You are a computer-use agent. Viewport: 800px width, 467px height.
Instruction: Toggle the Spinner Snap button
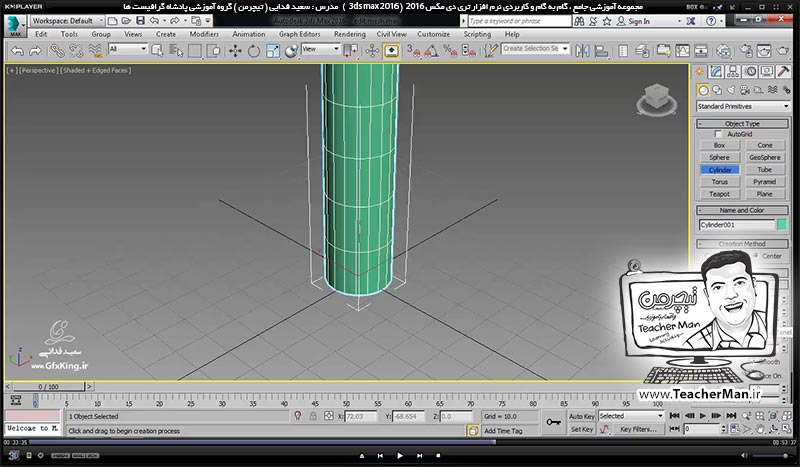point(468,51)
